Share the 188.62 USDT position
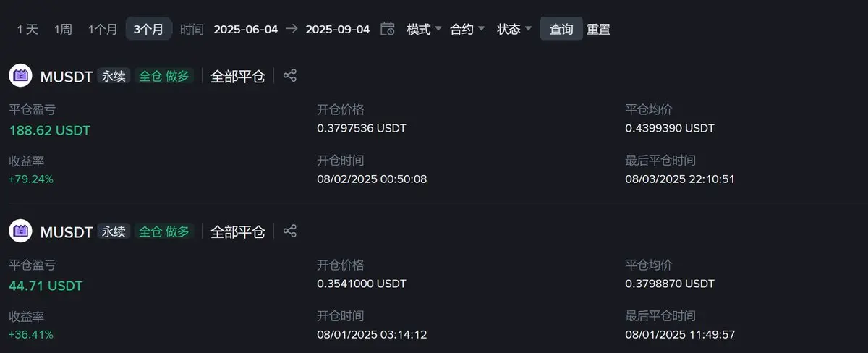868x353 pixels. 290,75
